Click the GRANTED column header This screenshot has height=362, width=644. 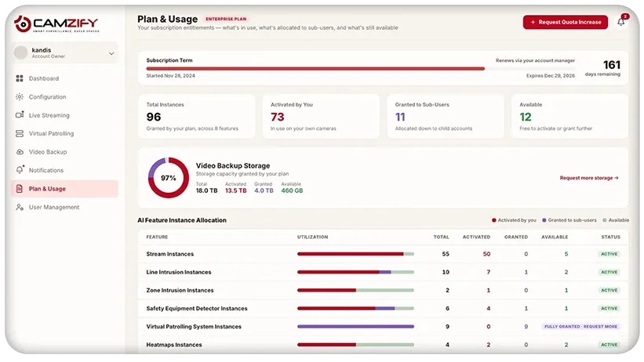click(x=516, y=237)
